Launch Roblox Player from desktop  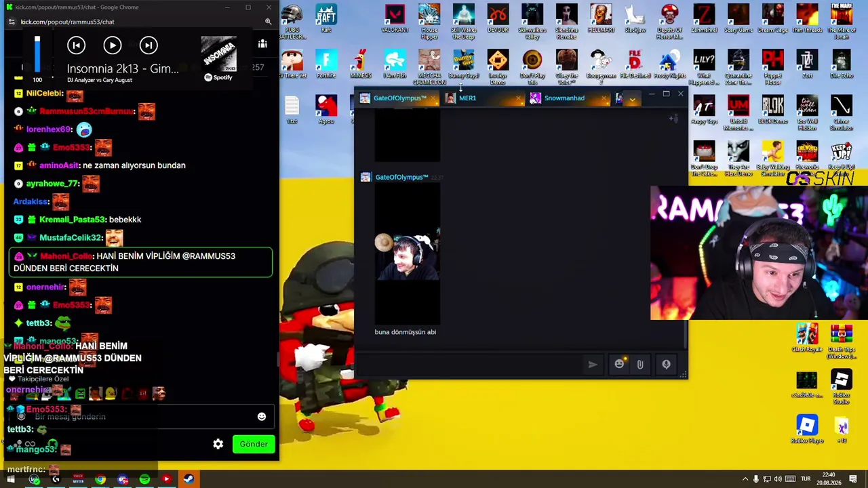pos(807,430)
